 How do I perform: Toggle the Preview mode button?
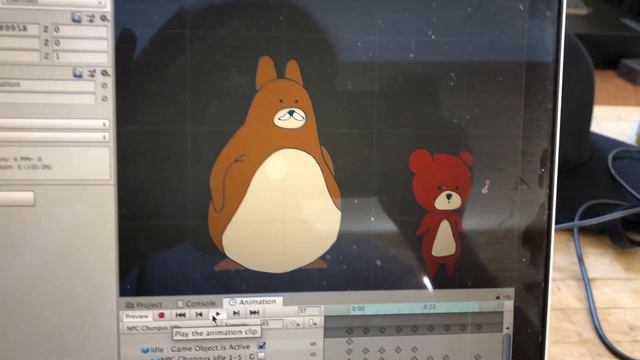pyautogui.click(x=137, y=316)
